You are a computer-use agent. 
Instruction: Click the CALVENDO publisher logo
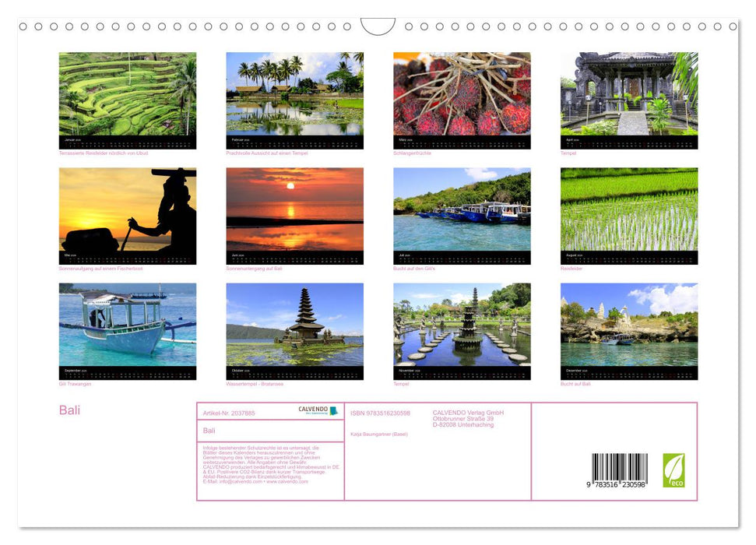pos(313,409)
